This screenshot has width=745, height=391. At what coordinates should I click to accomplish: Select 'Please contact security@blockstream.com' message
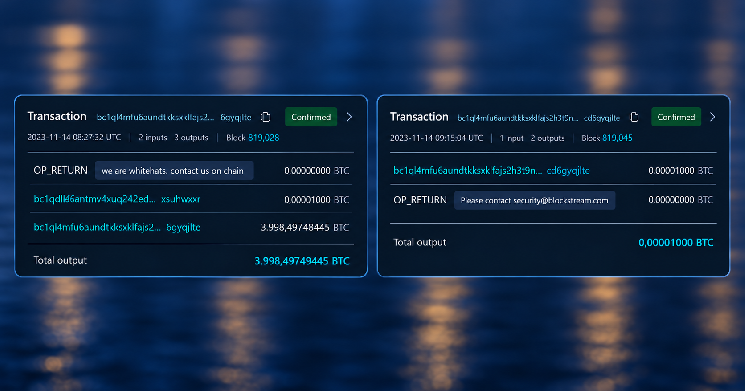pyautogui.click(x=535, y=200)
